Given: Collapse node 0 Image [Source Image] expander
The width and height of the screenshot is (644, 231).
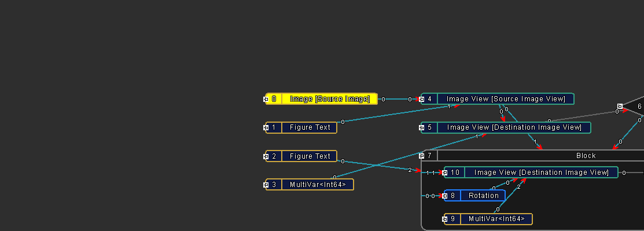Looking at the screenshot, I should pyautogui.click(x=266, y=99).
